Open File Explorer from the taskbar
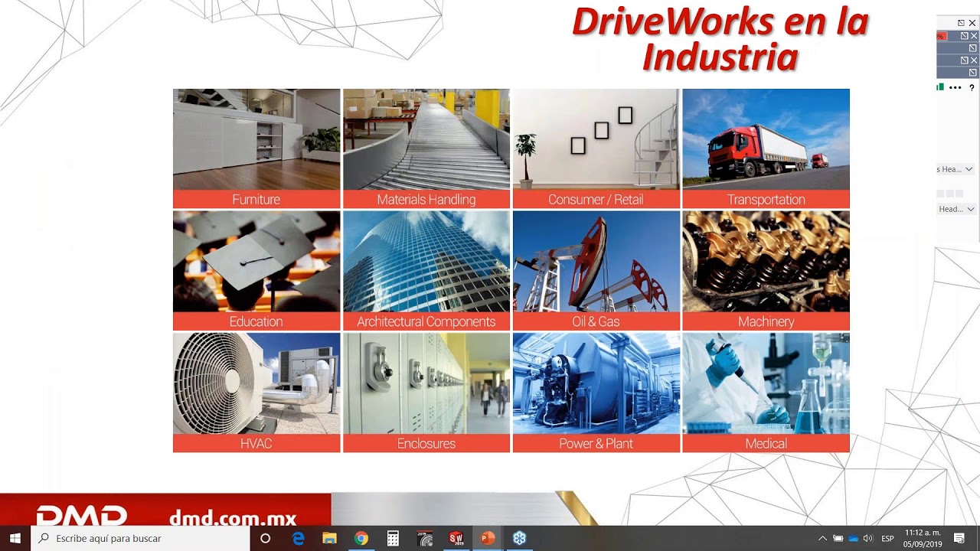 tap(329, 538)
